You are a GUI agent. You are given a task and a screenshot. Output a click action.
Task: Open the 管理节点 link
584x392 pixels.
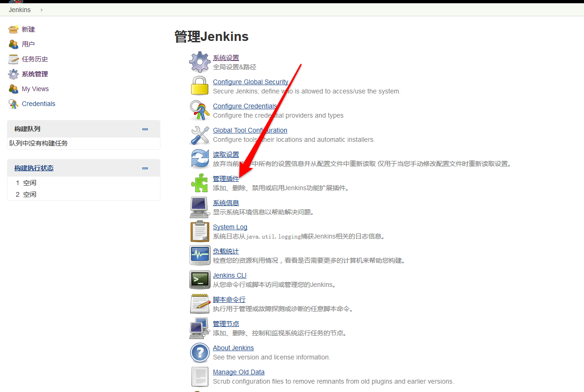226,324
